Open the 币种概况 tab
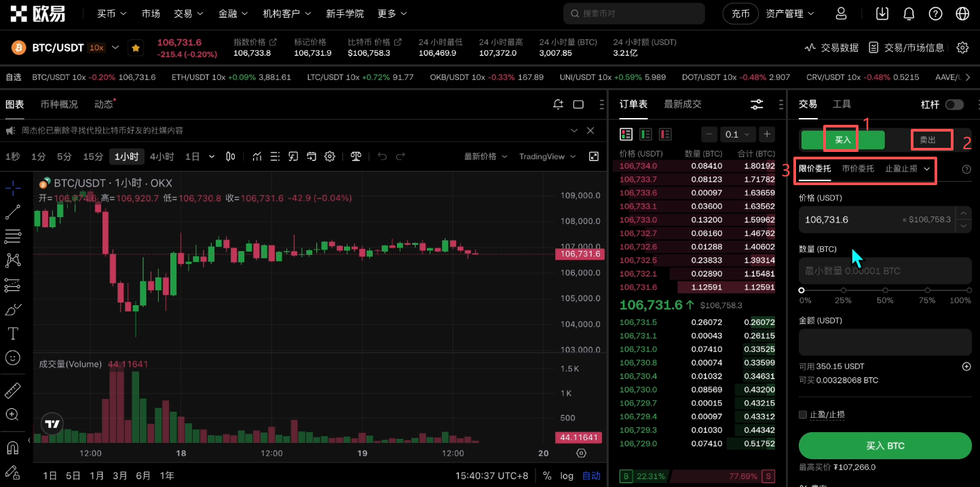The height and width of the screenshot is (487, 980). coord(59,104)
